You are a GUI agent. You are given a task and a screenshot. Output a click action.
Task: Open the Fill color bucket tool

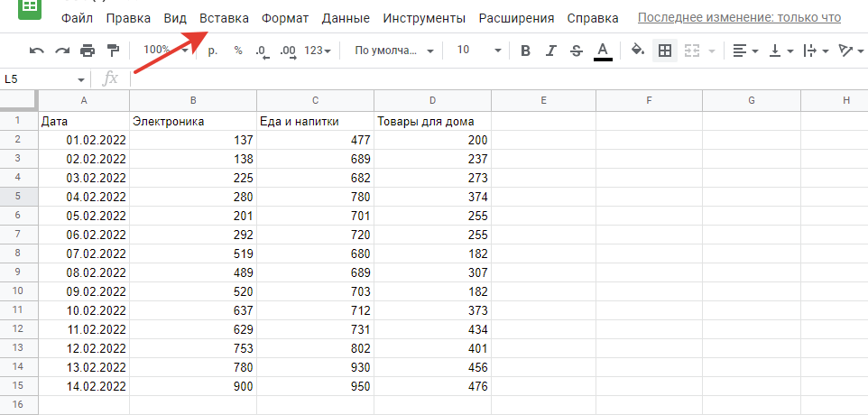(x=638, y=51)
